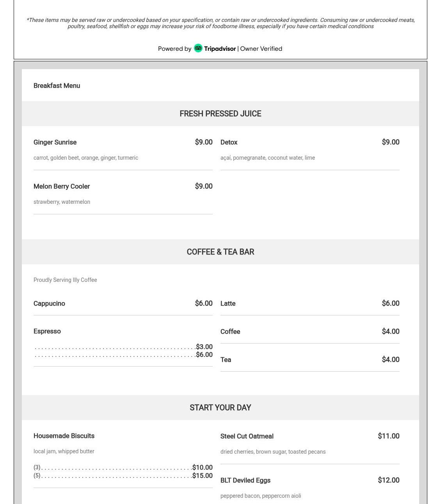Select the Ginger Sunrise juice item
The width and height of the screenshot is (441, 504).
[55, 142]
